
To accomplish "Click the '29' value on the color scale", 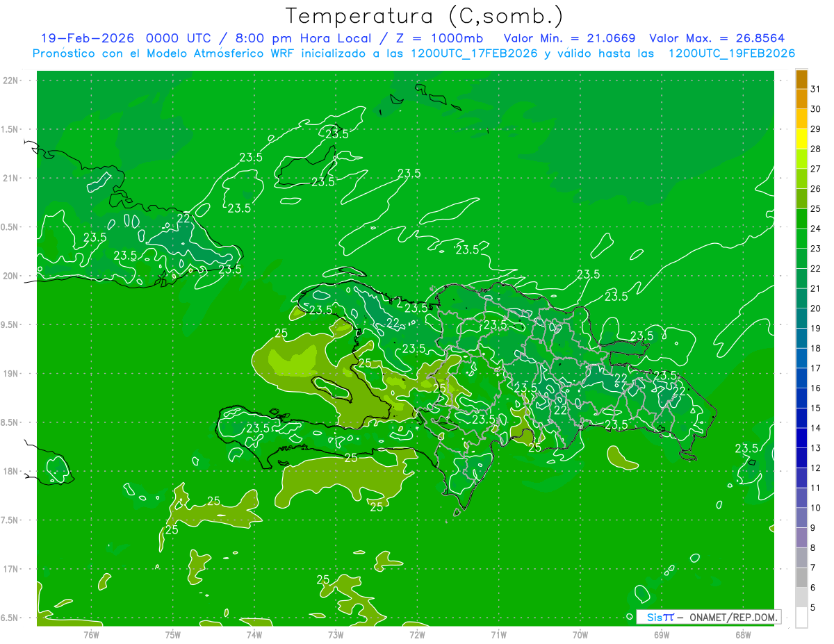I will coord(816,129).
